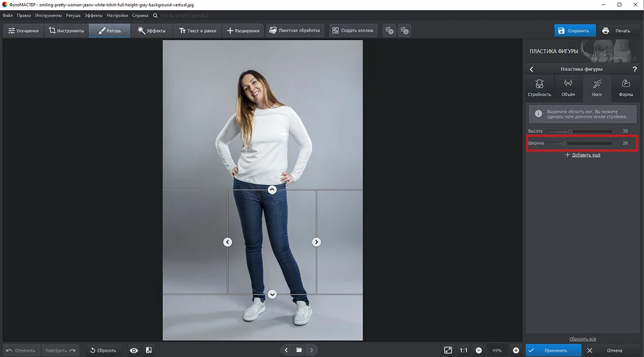Go to previous photo arrow

(x=287, y=350)
